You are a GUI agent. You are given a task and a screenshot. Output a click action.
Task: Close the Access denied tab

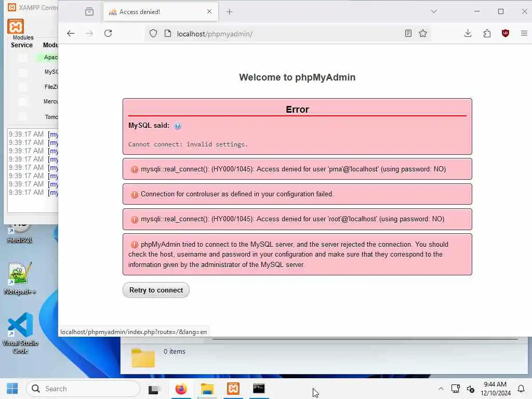pyautogui.click(x=209, y=11)
